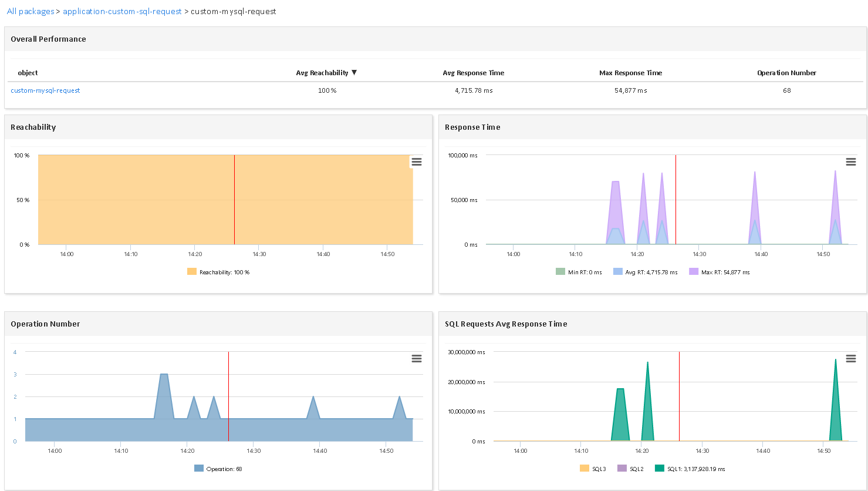868x491 pixels.
Task: Open SQL Requests Avg Response Time chart menu
Action: pyautogui.click(x=850, y=359)
